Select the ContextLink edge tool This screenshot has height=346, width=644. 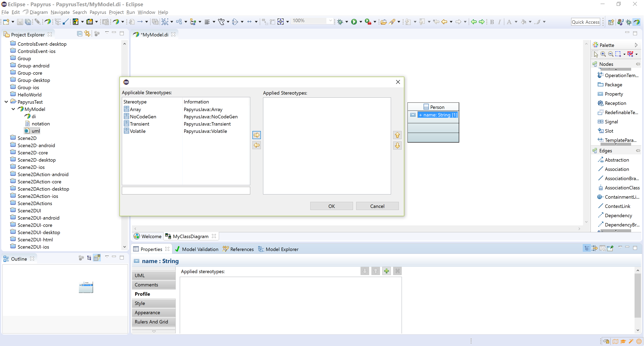(x=614, y=206)
